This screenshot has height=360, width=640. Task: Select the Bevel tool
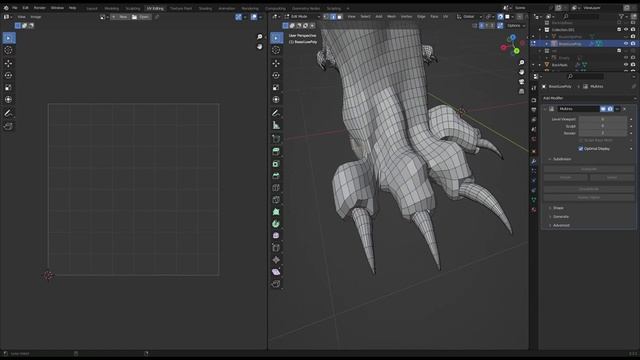tap(276, 176)
